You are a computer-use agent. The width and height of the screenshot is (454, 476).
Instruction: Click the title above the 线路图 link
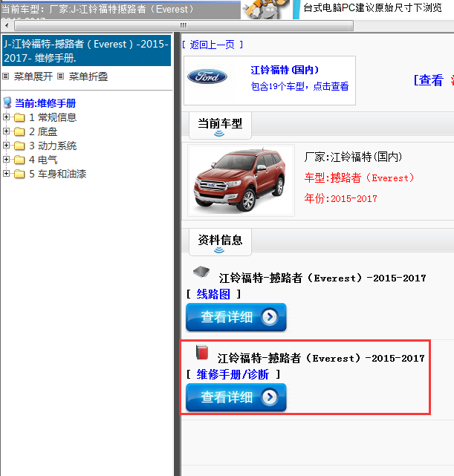pyautogui.click(x=322, y=278)
